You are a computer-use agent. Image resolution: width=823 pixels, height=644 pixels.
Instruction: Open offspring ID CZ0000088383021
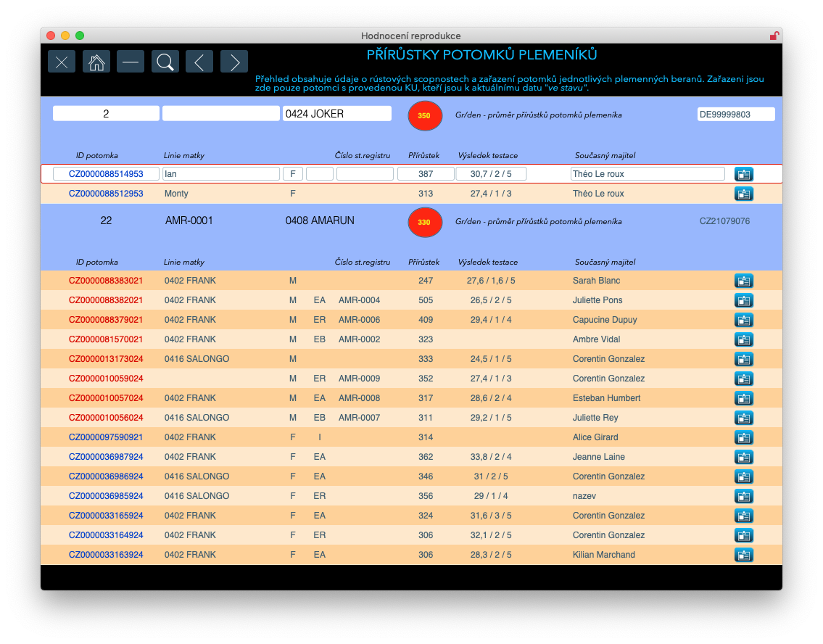pyautogui.click(x=106, y=281)
